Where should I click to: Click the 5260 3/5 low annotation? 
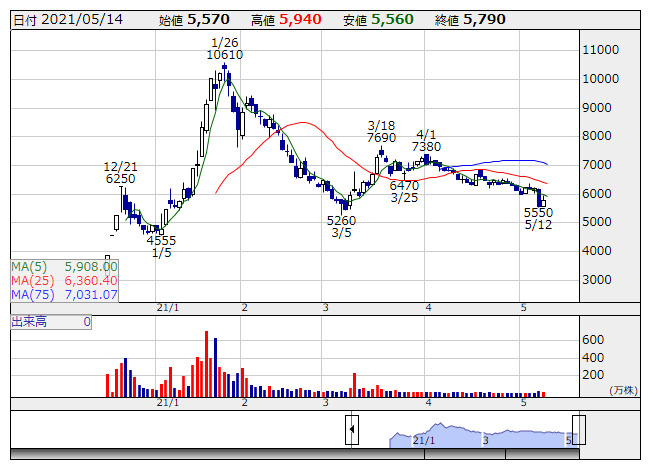click(341, 227)
